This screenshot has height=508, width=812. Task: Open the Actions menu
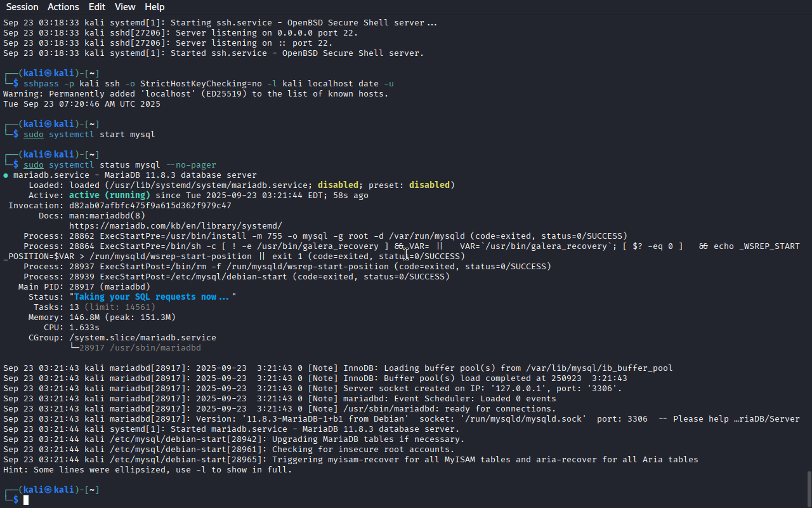pos(63,7)
